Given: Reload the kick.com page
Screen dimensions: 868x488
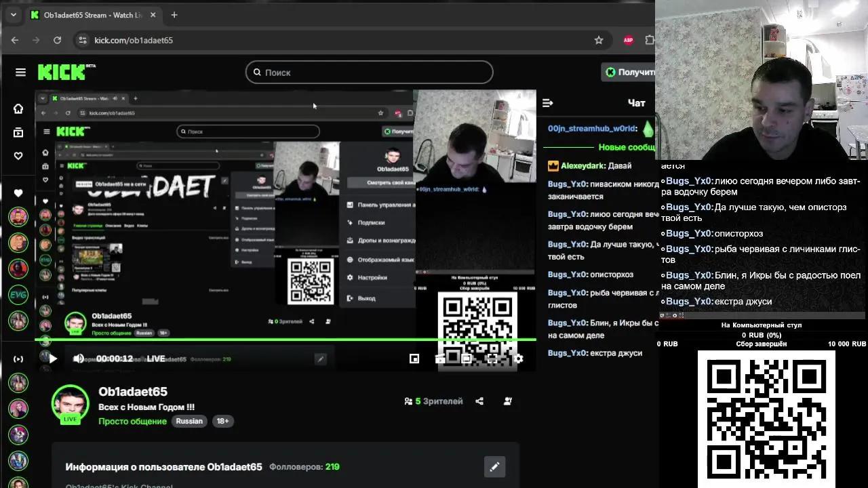Looking at the screenshot, I should [x=58, y=40].
